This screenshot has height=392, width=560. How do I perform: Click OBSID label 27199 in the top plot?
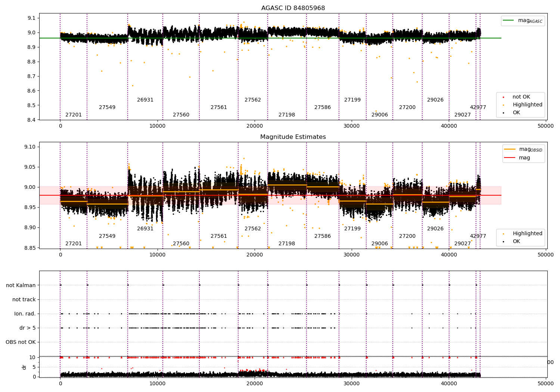point(352,100)
